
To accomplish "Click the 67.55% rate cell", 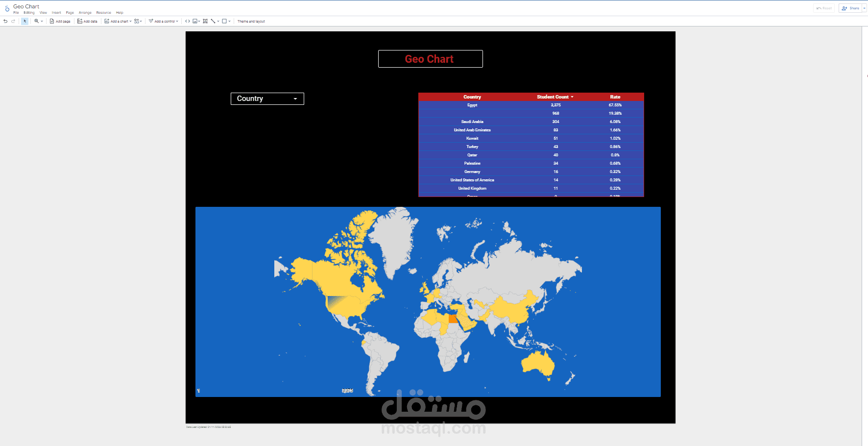I will pyautogui.click(x=615, y=105).
